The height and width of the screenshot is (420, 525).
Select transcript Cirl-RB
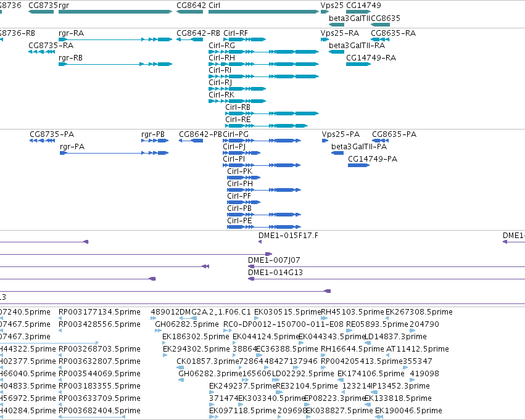coord(272,113)
